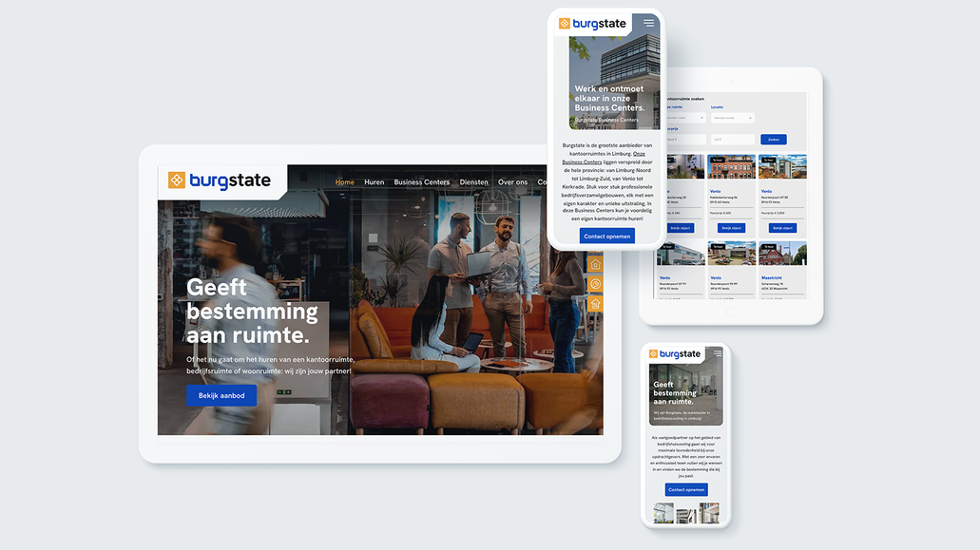Select the orange house icon on the laptop's right edge
Screen dimensions: 980x550
[595, 264]
